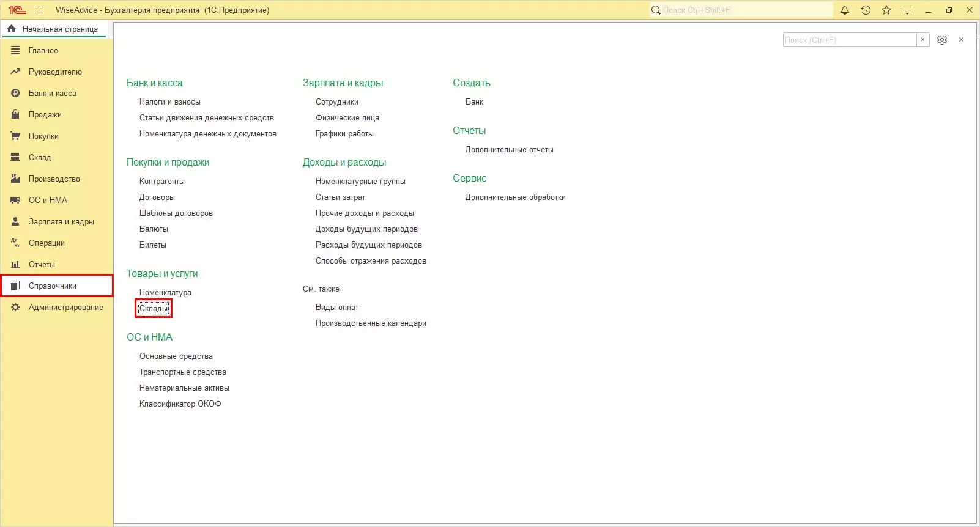Open Транспортные средства directory
Viewport: 980px width, 527px height.
183,372
